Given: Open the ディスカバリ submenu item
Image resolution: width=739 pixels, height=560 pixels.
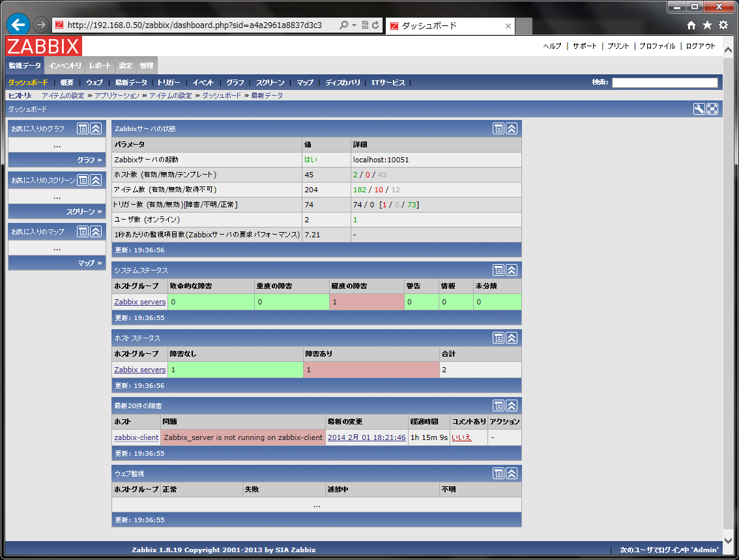Looking at the screenshot, I should click(x=343, y=83).
